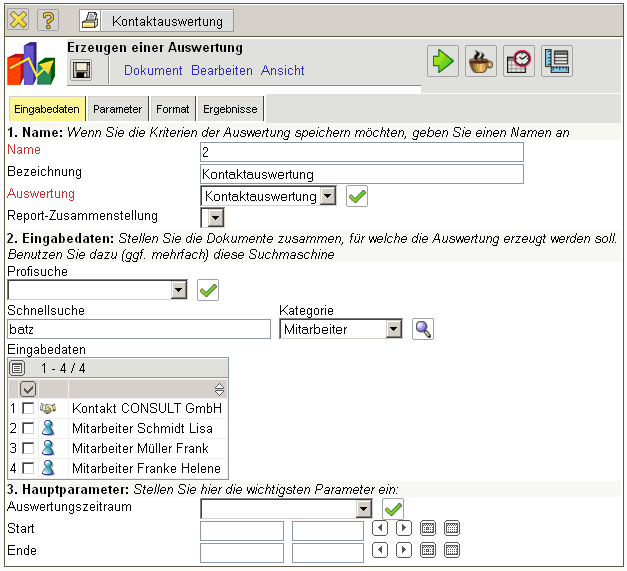Click the Schnellsuche text field

click(x=138, y=329)
